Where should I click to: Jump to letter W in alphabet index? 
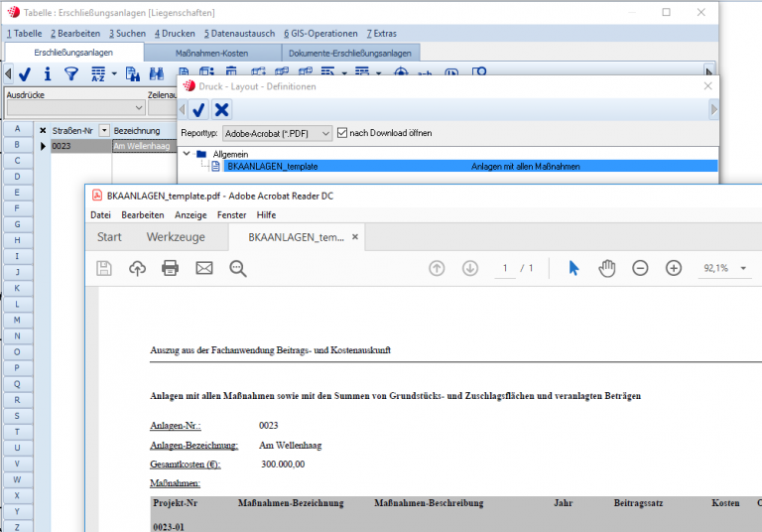click(18, 479)
